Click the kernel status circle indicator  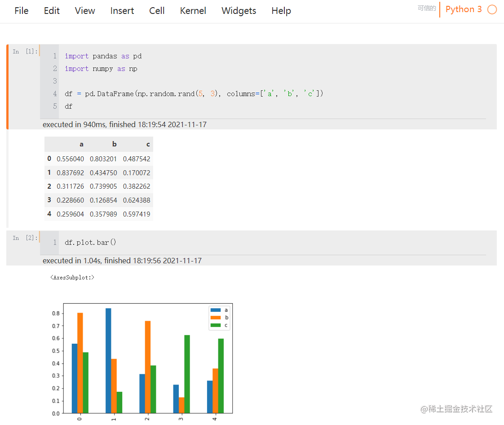[492, 9]
